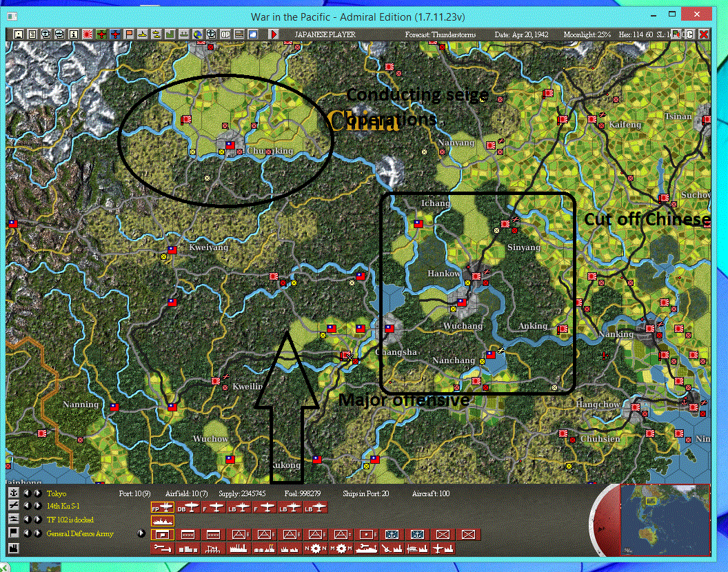
Task: Select the highlighted HQ land unit icon
Action: tap(163, 534)
